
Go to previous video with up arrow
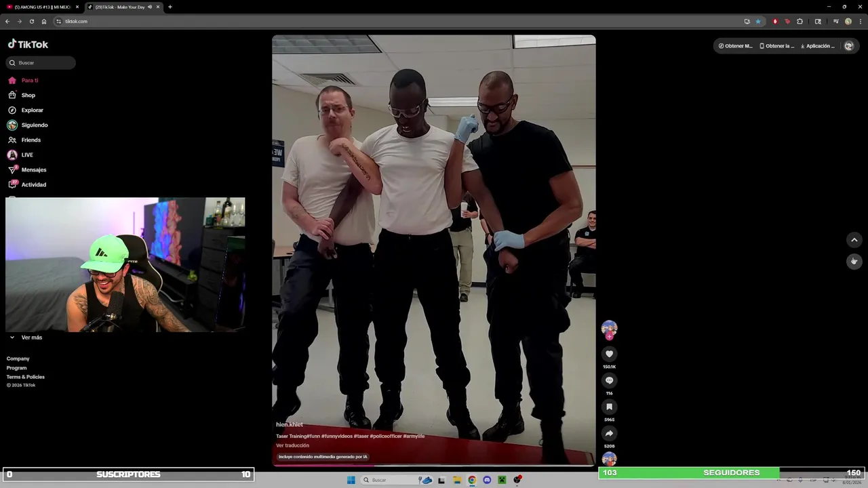[x=854, y=240]
